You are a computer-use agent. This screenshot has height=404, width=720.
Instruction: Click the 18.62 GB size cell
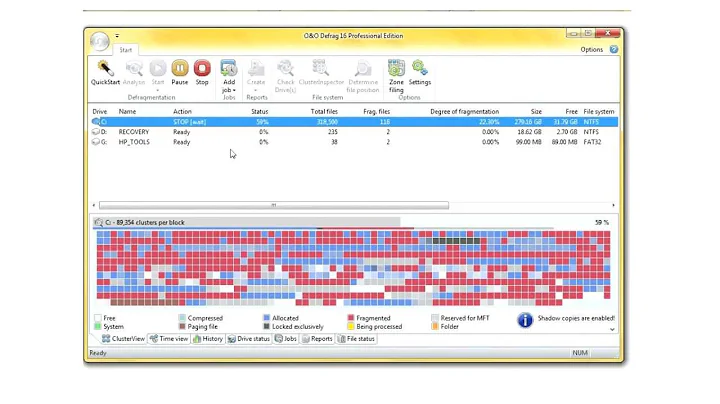[529, 132]
